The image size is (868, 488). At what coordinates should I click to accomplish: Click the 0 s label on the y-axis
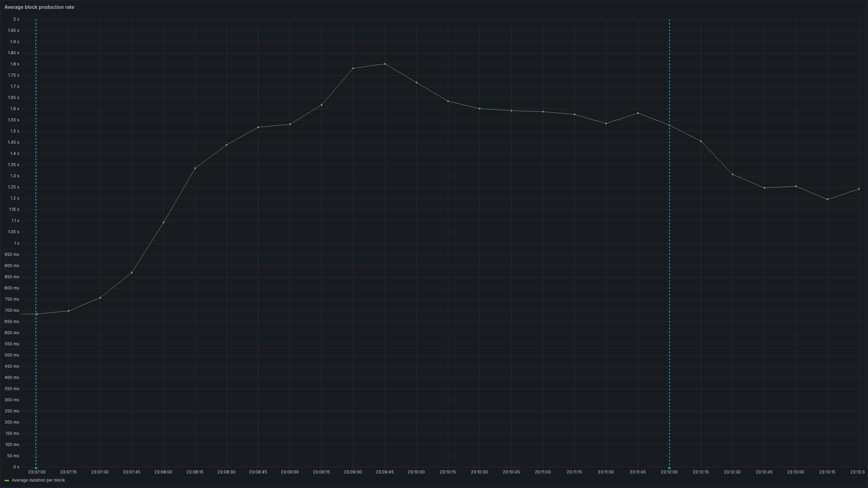[x=16, y=467]
